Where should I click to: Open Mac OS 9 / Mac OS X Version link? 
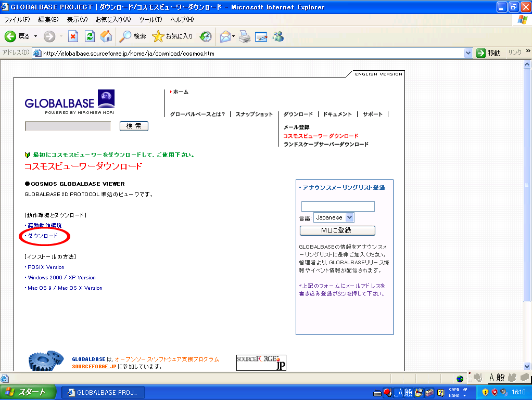[65, 288]
